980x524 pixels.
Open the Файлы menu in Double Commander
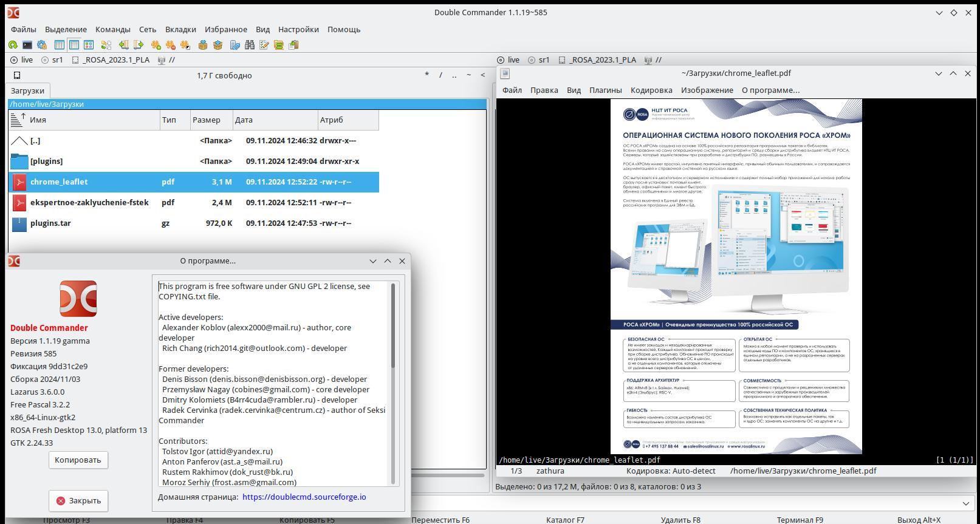(x=24, y=29)
